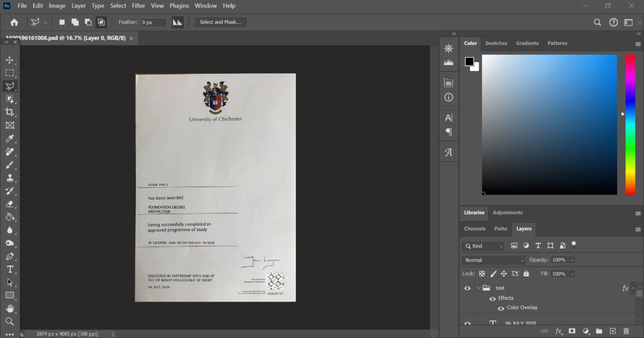
Task: Select the Crop tool
Action: tap(10, 112)
